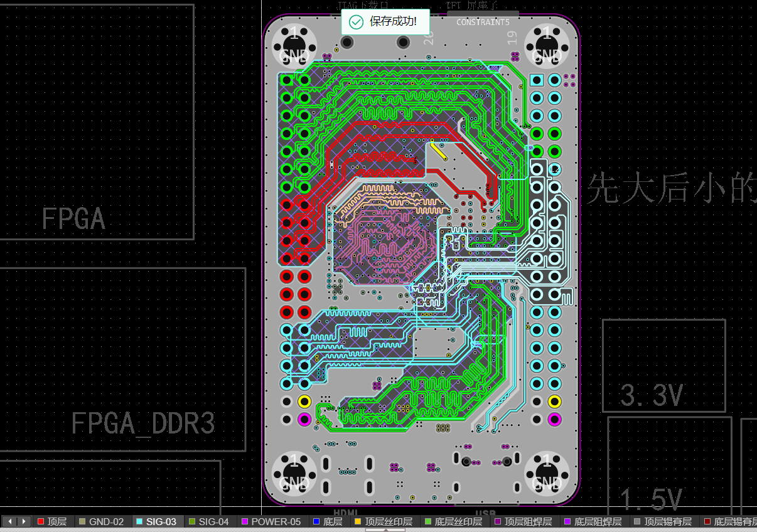
Task: Click the violet swatch of 底层阻焊层
Action: tap(567, 521)
